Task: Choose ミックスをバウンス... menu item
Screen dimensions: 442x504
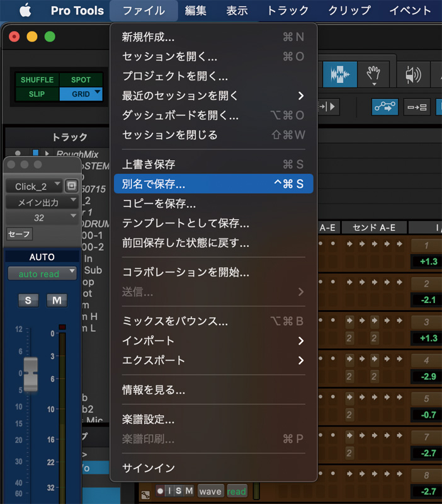Action: 213,321
